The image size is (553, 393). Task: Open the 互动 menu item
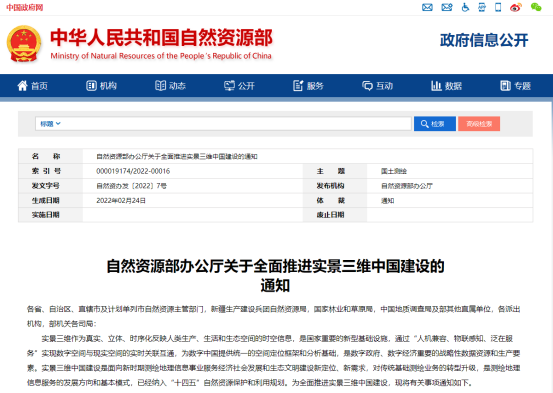pyautogui.click(x=378, y=86)
